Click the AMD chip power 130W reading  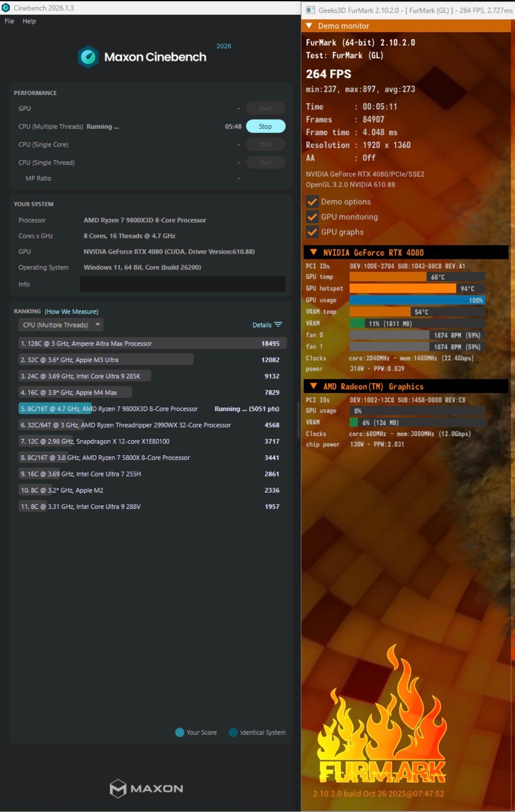coord(377,444)
